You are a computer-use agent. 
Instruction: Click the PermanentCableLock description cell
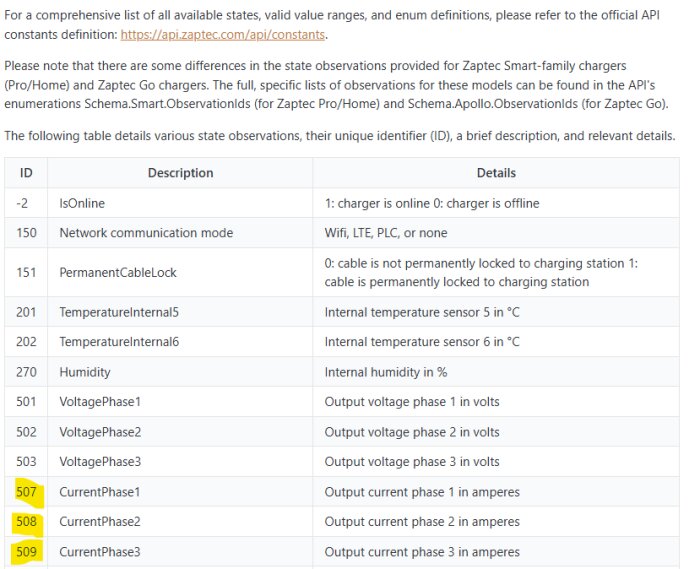180,272
